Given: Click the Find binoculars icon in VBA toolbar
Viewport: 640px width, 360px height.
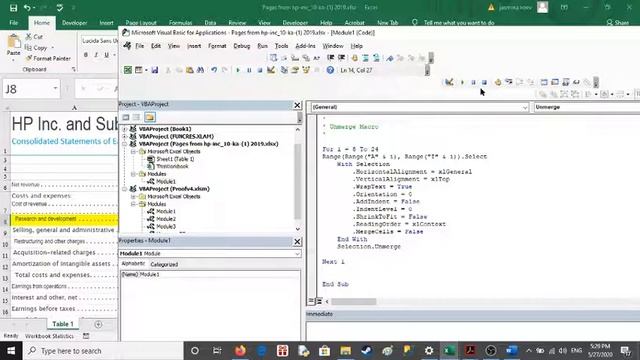Looking at the screenshot, I should tap(200, 70).
